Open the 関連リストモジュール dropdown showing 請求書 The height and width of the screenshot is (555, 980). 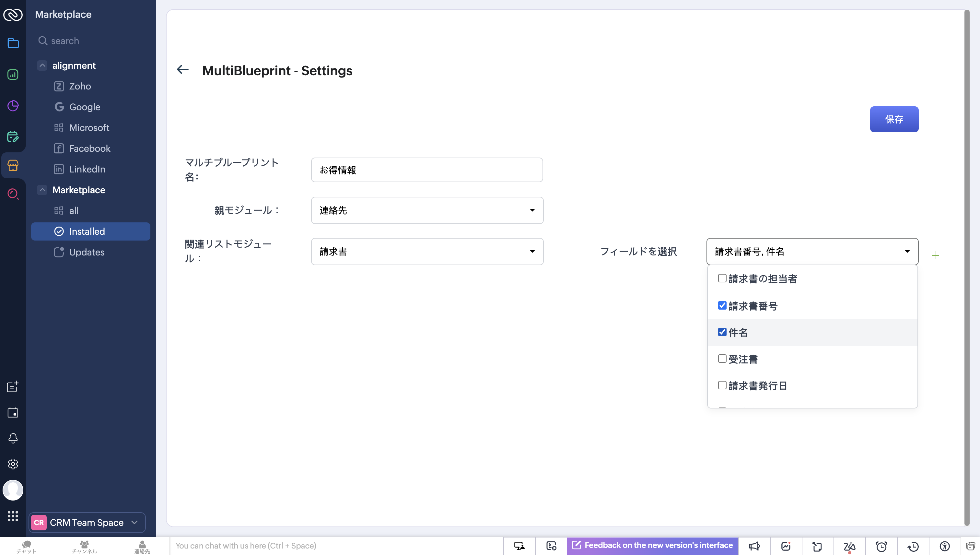click(x=427, y=252)
